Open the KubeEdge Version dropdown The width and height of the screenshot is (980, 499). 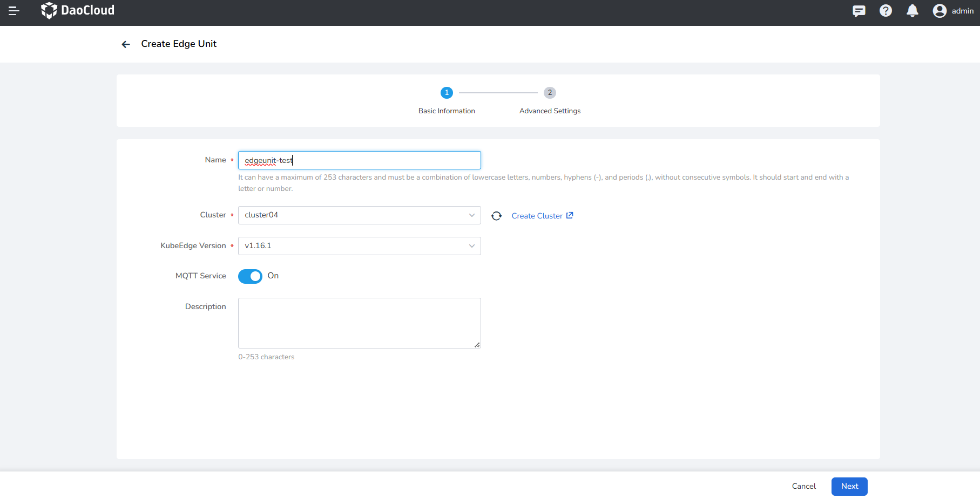[x=359, y=246]
